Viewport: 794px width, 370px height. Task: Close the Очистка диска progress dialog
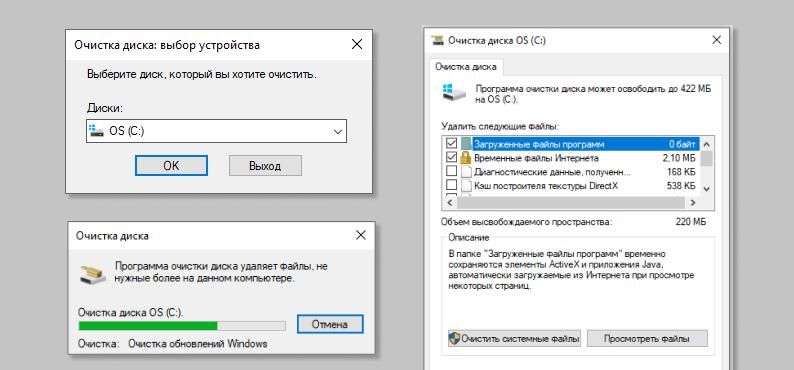(x=361, y=235)
